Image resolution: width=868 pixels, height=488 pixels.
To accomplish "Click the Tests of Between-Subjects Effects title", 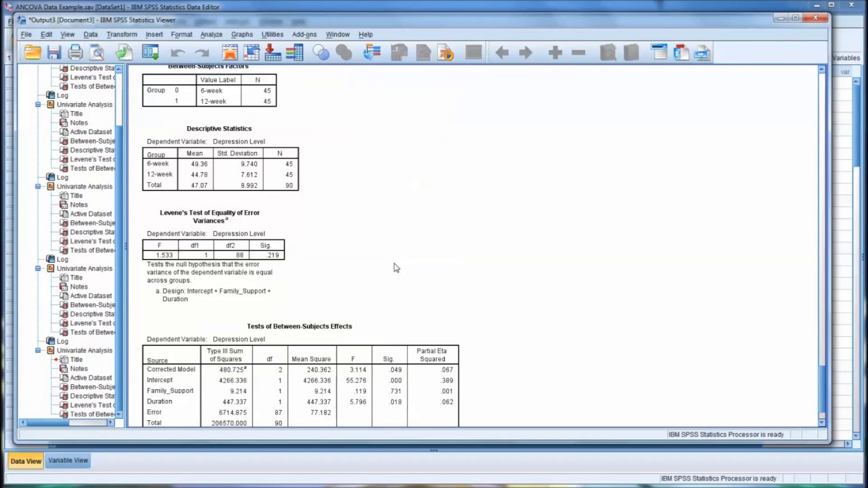I will click(x=299, y=327).
